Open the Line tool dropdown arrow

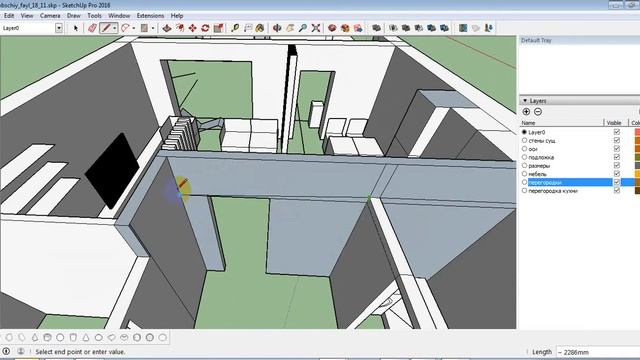[115, 28]
